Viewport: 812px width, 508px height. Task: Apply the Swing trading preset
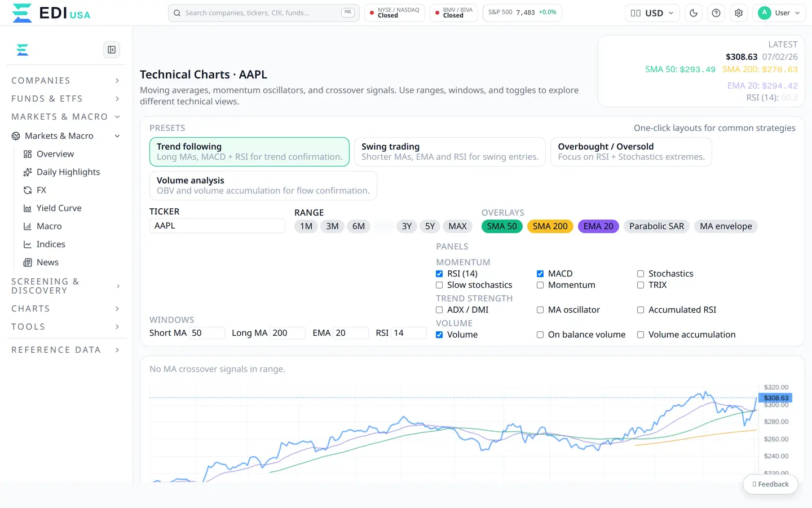450,152
